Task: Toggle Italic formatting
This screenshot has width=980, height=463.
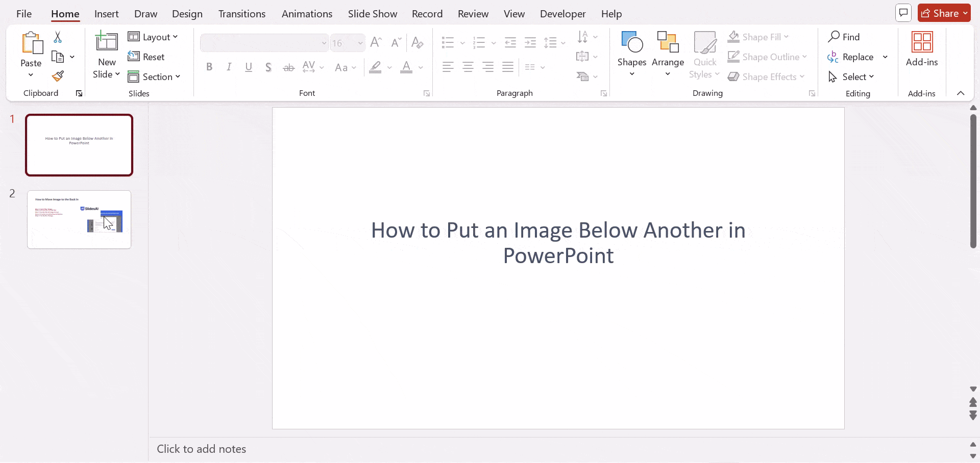Action: tap(229, 67)
